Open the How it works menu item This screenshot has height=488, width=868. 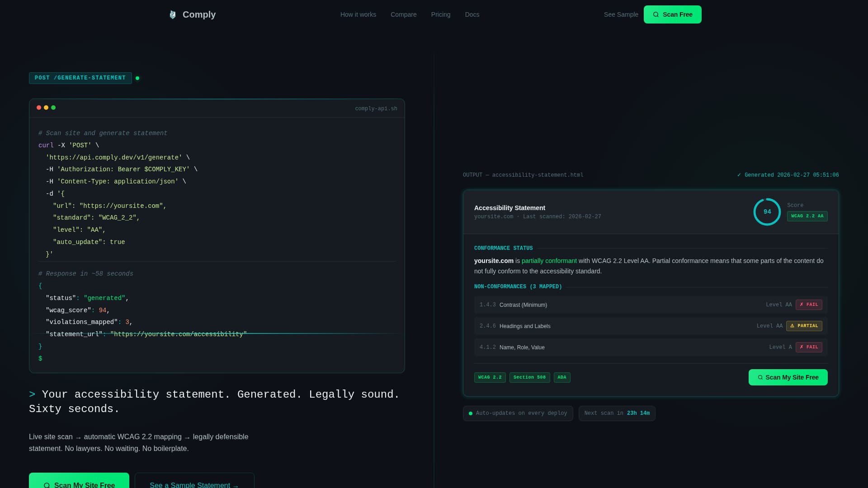pos(358,14)
